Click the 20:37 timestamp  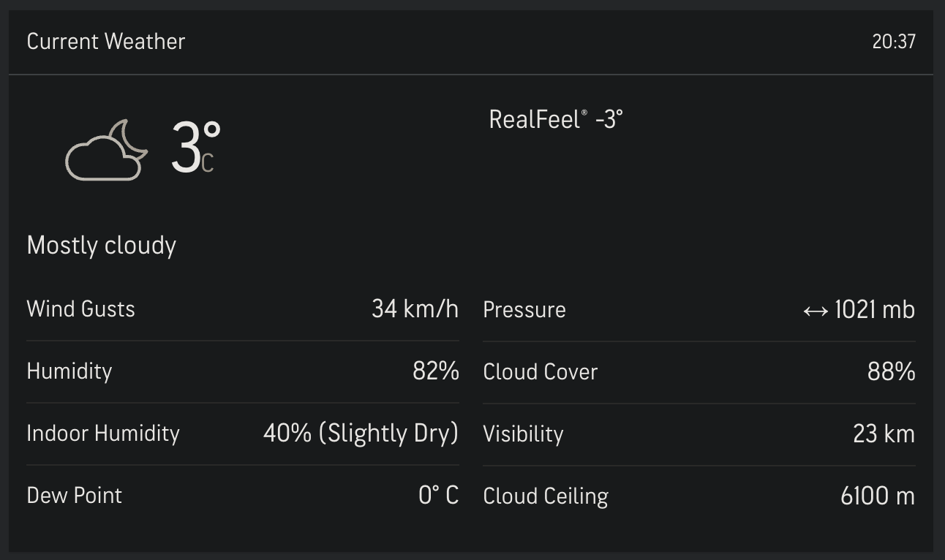(894, 42)
